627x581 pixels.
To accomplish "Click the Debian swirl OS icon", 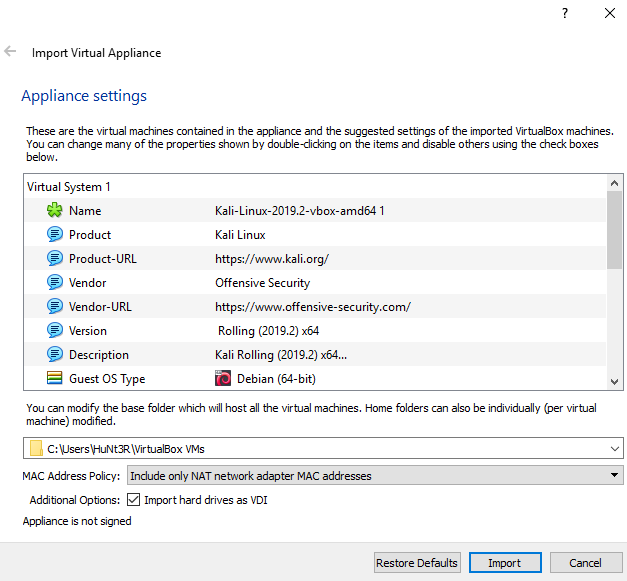I will (223, 378).
